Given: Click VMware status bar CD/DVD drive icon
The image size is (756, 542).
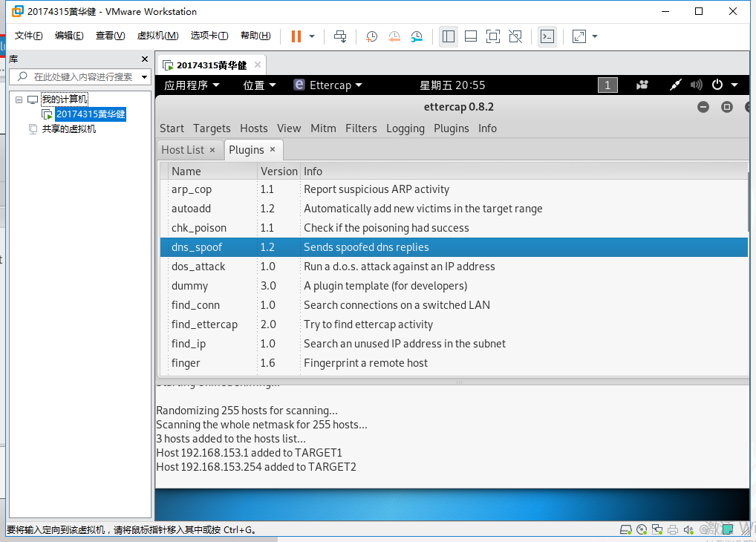Looking at the screenshot, I should point(642,529).
